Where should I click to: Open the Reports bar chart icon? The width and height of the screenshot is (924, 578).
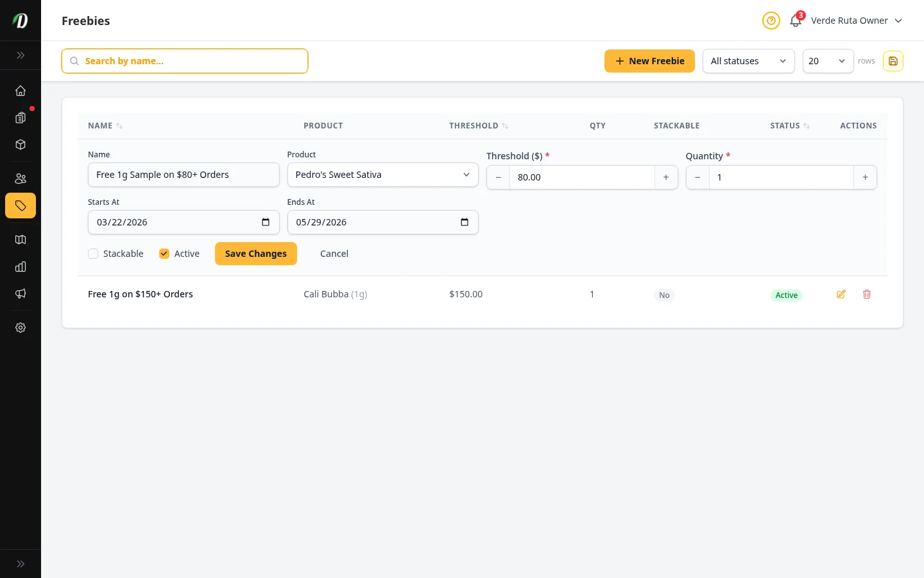pos(21,267)
